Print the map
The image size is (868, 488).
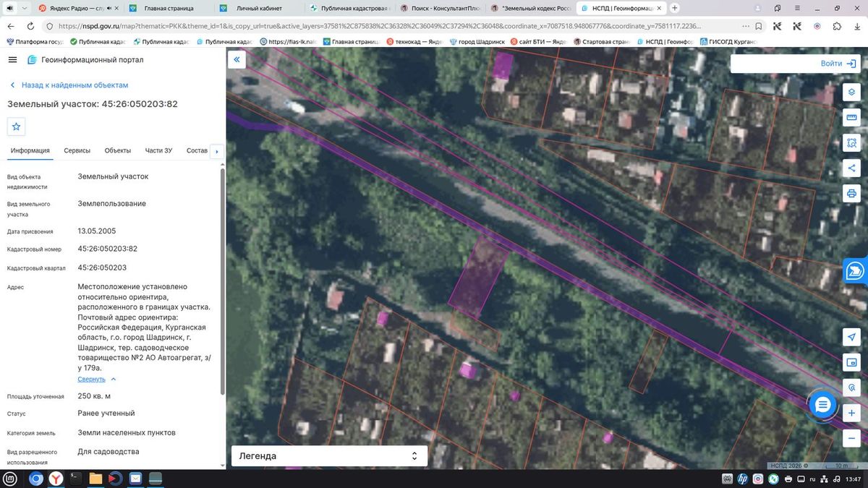tap(851, 194)
